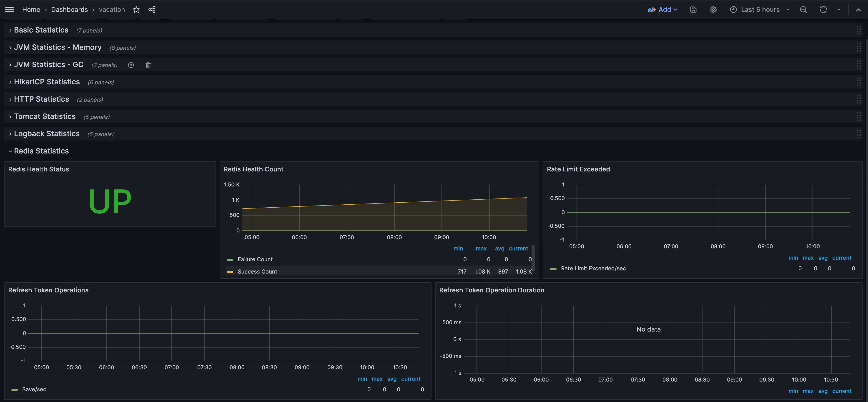Open the auto-refresh interval dropdown
The width and height of the screenshot is (868, 402).
tap(839, 9)
